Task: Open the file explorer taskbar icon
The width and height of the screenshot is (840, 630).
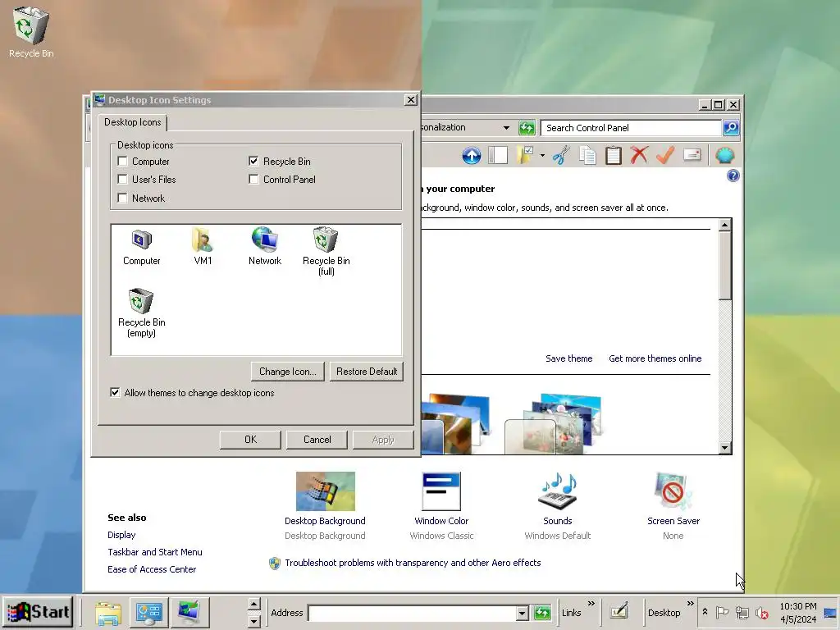Action: (107, 612)
